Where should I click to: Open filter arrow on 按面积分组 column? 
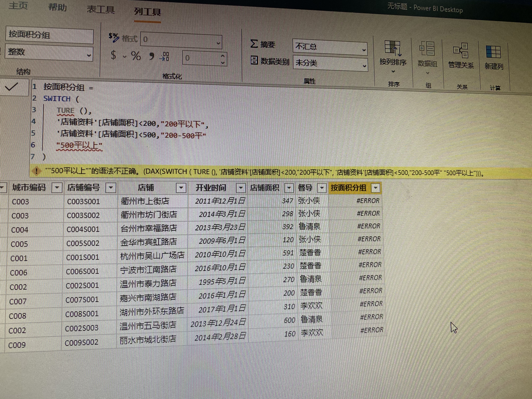click(x=376, y=188)
